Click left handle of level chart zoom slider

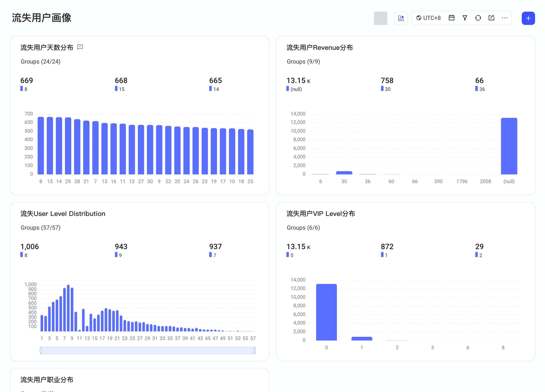pyautogui.click(x=41, y=350)
